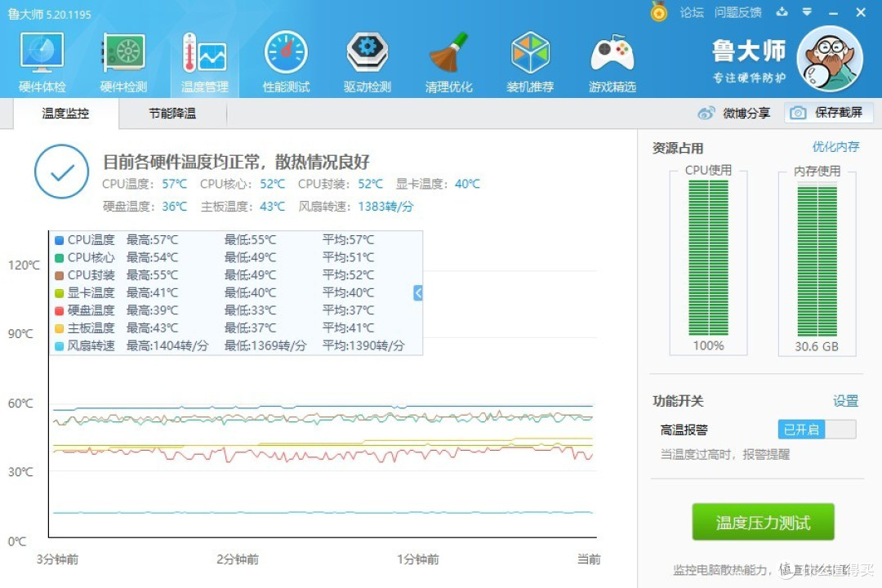Click 最高:41℃ GPU temperature value
Viewport: 882px width, 588px height.
152,292
